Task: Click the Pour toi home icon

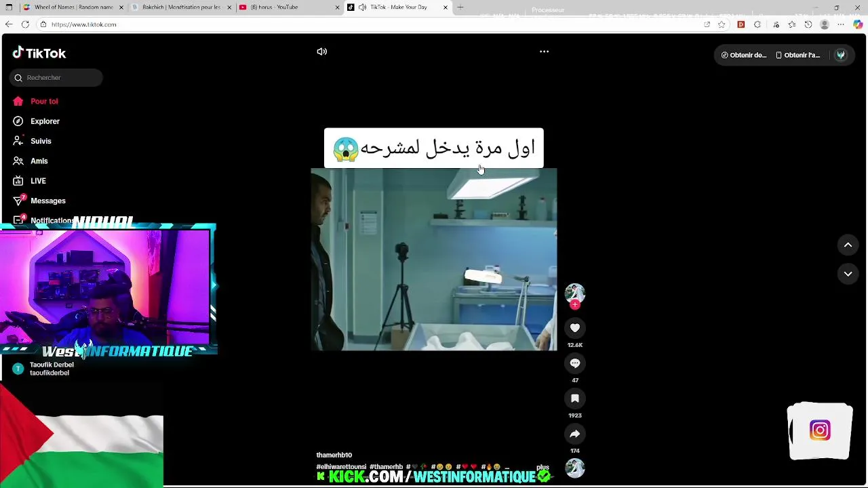Action: click(x=18, y=101)
